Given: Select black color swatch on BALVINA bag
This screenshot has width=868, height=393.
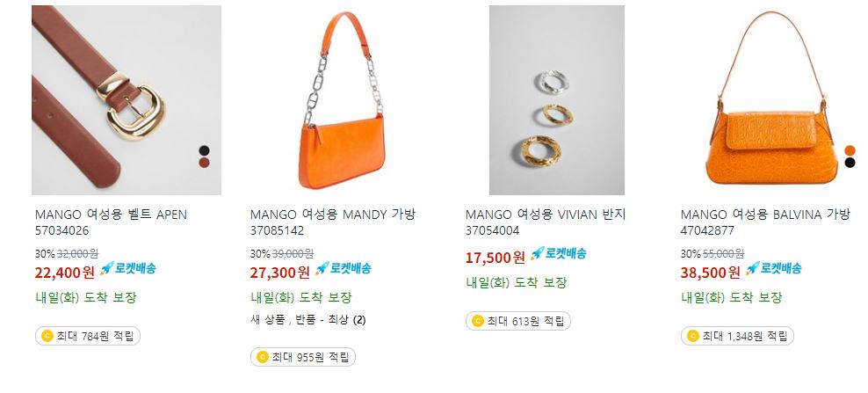Looking at the screenshot, I should pyautogui.click(x=850, y=163).
